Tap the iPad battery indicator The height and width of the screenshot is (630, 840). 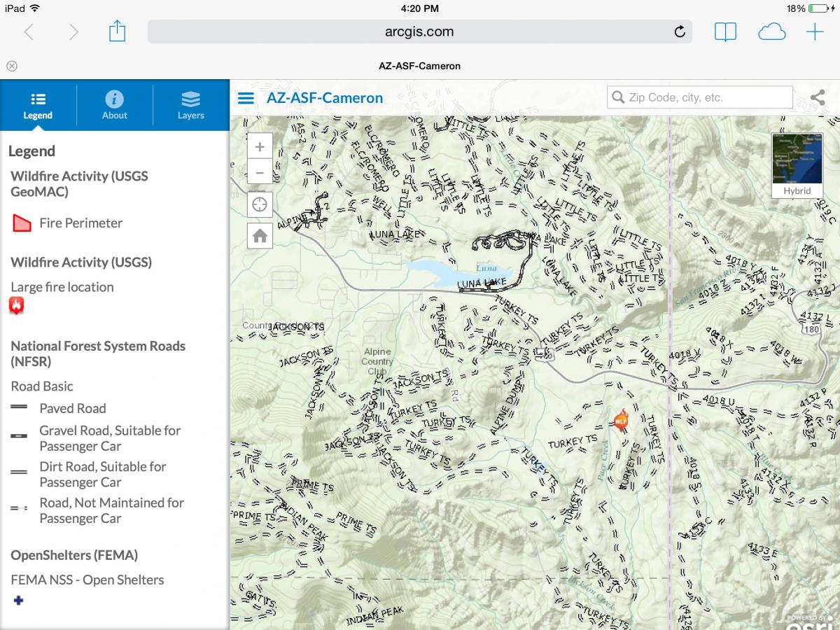[x=818, y=8]
